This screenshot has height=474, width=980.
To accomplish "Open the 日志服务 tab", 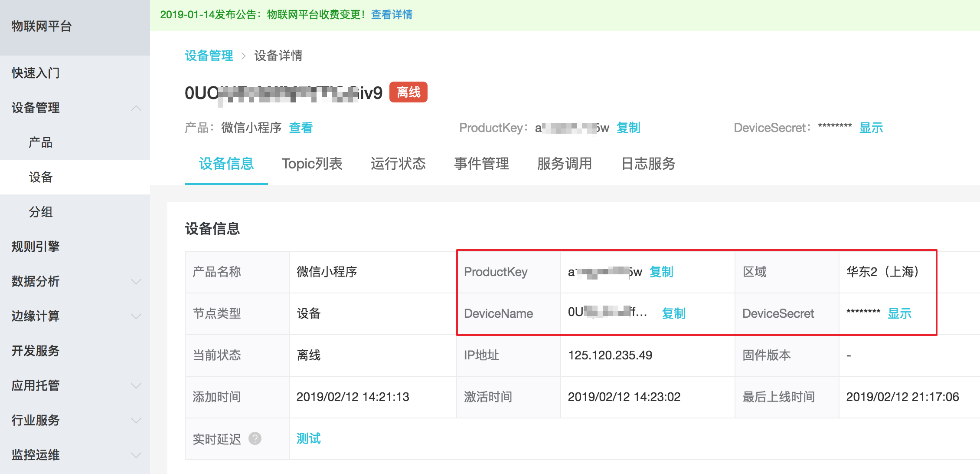I will point(648,164).
